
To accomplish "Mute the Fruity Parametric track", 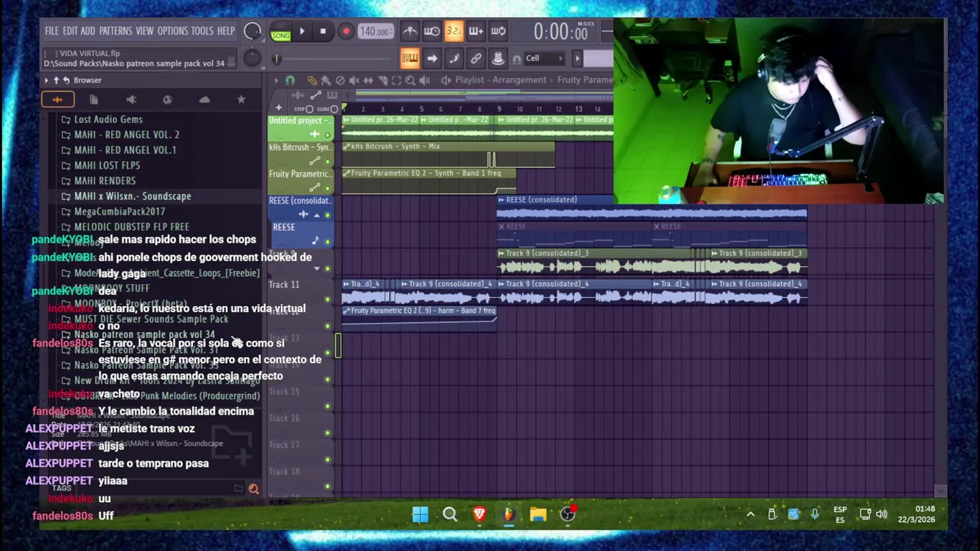I will (x=328, y=187).
